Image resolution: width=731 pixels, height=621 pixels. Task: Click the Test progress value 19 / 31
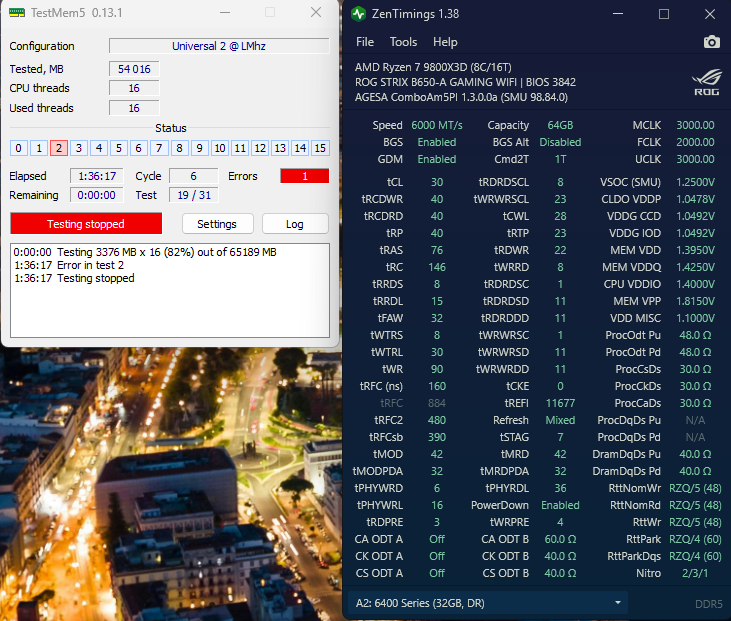[193, 195]
